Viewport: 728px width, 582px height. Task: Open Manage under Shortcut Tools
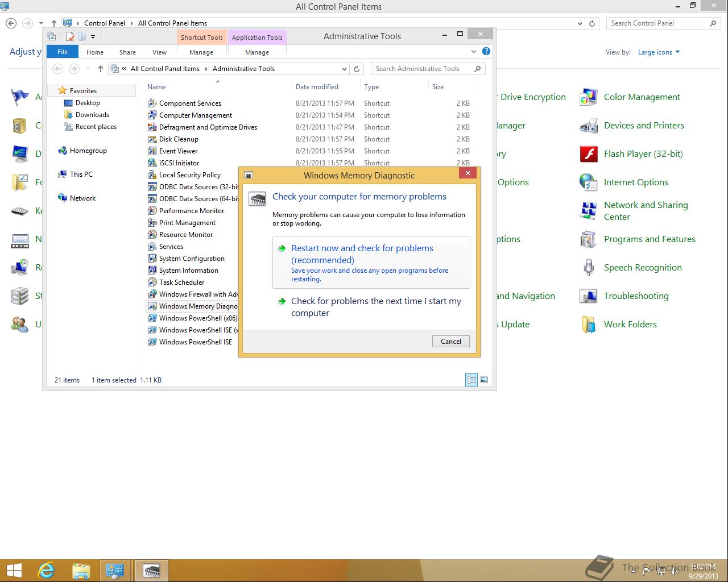click(201, 52)
